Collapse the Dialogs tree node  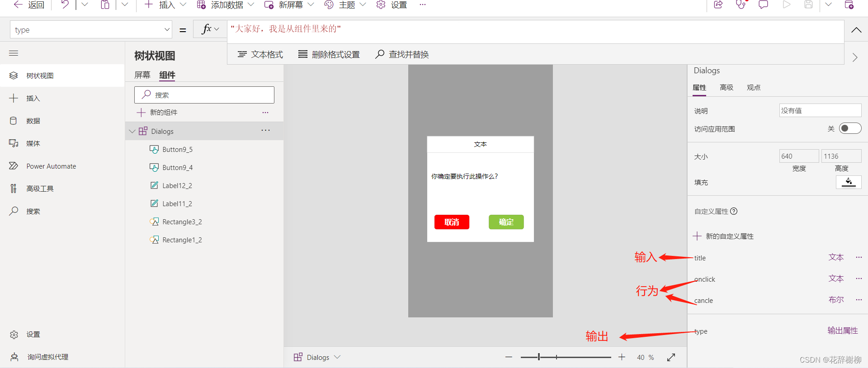(132, 131)
